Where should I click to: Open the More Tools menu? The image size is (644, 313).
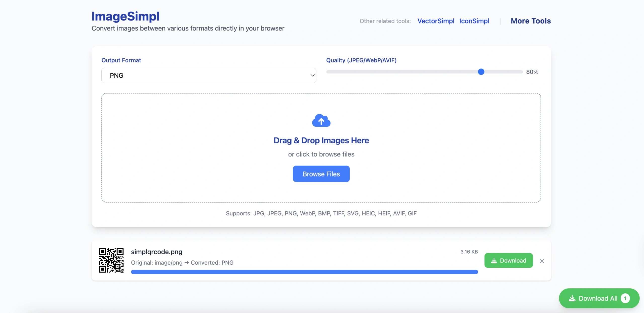pyautogui.click(x=531, y=21)
